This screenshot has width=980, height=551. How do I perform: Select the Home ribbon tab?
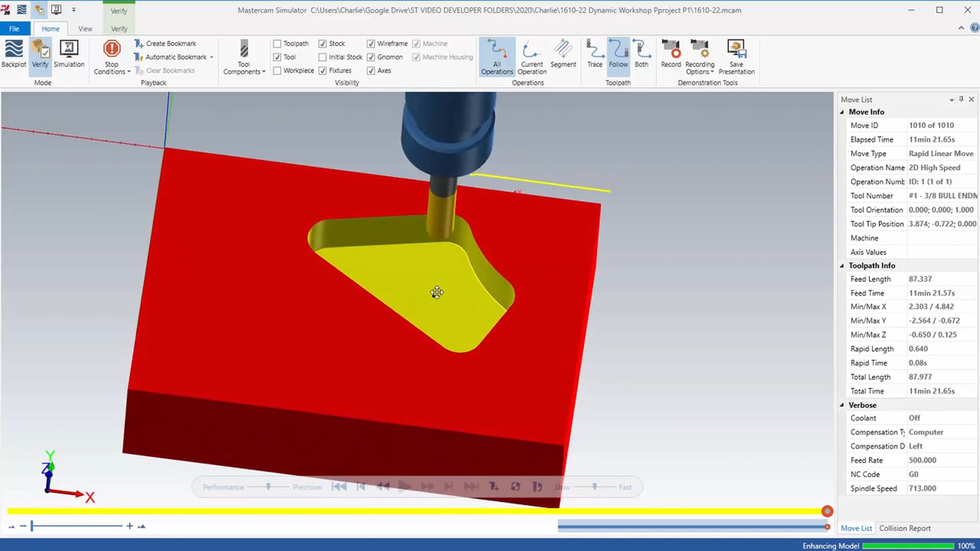51,28
